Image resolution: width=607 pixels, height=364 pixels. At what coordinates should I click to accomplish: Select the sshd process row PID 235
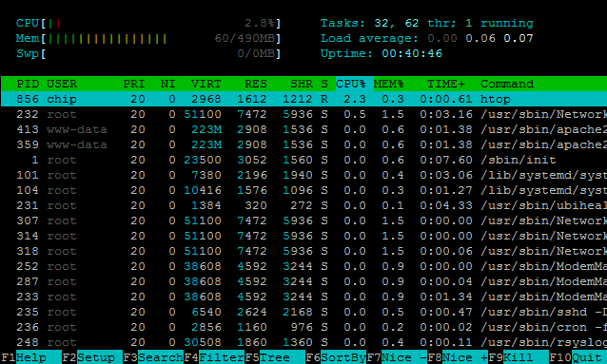coord(303,312)
